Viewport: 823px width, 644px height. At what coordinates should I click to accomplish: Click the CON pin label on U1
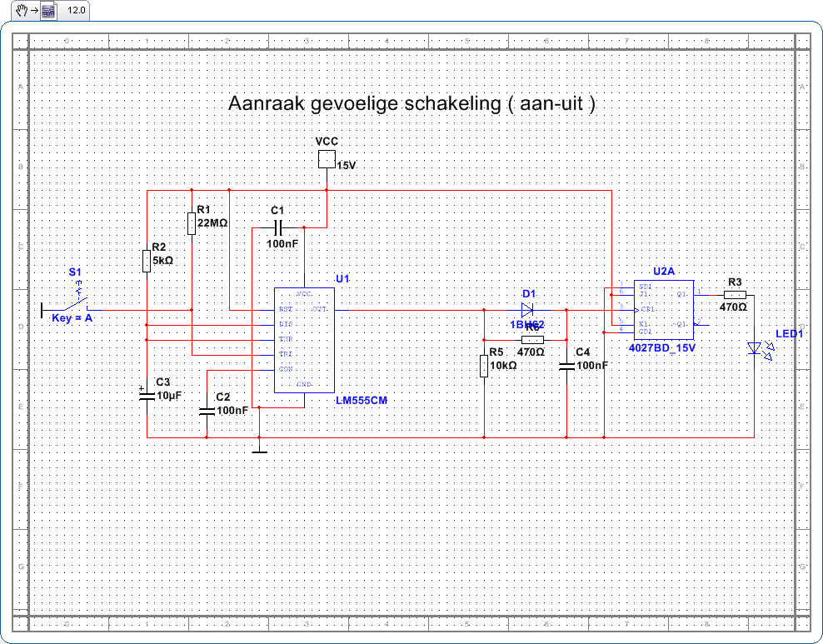286,369
